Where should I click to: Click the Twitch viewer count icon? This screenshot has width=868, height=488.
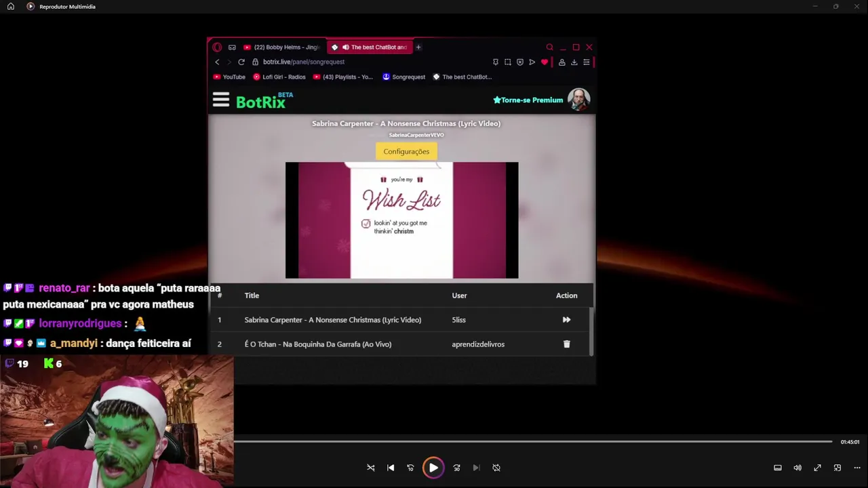9,364
